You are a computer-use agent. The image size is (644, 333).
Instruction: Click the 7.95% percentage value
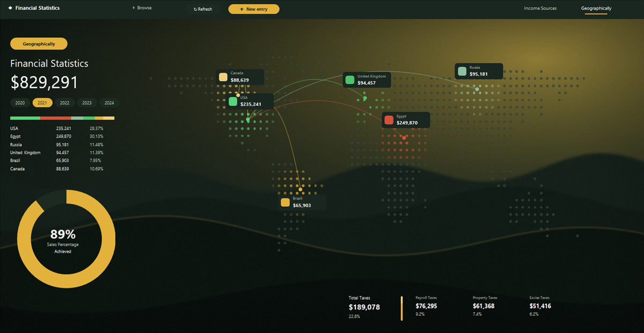97,161
